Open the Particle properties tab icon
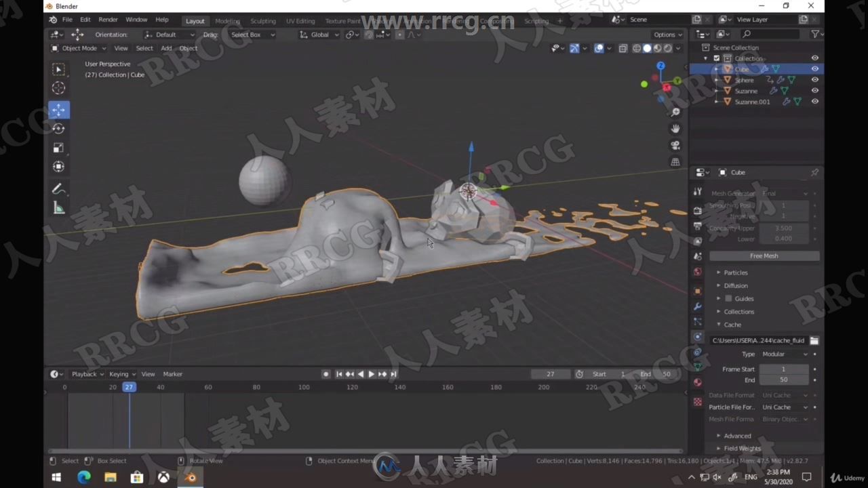868x488 pixels. coord(698,321)
